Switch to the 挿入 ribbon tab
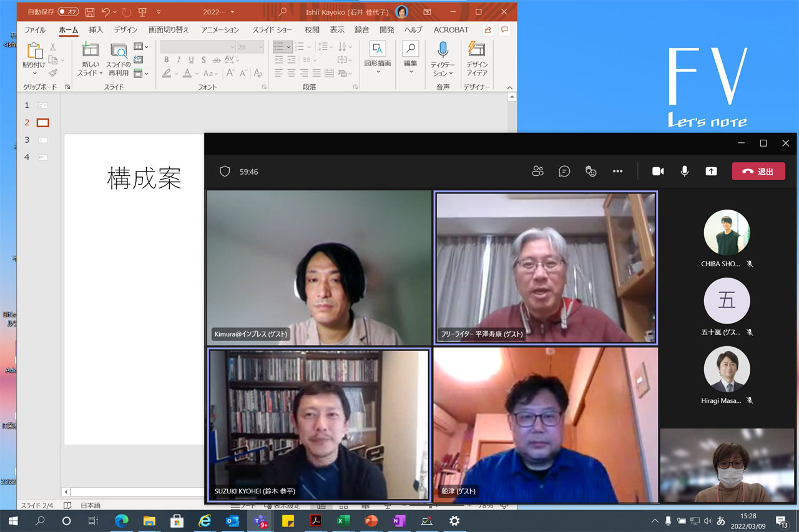This screenshot has width=799, height=532. coord(96,29)
